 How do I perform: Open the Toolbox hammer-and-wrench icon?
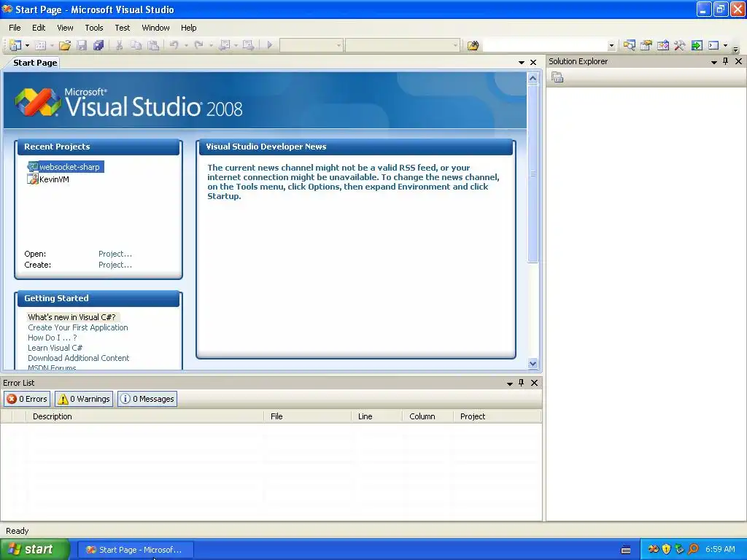tap(679, 45)
